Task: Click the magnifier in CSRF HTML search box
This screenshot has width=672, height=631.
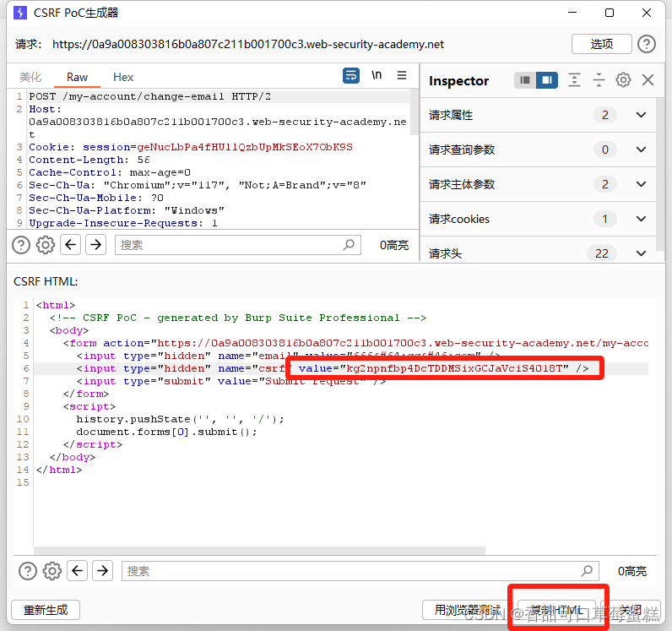Action: (x=587, y=571)
